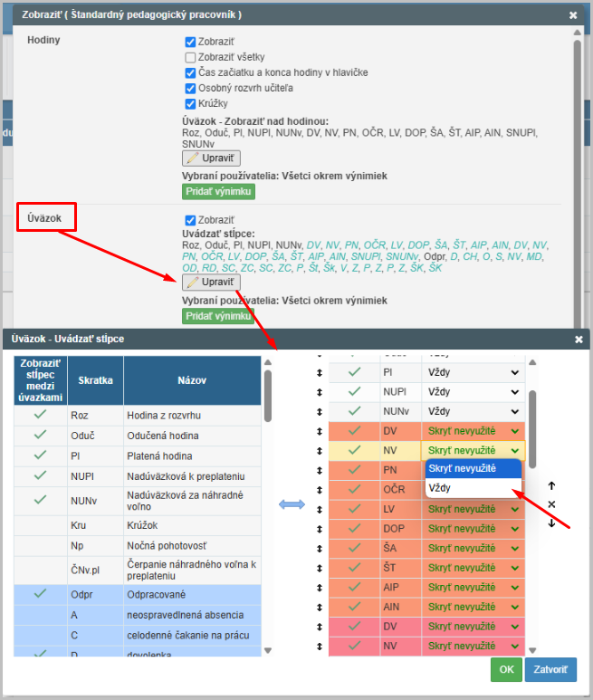The height and width of the screenshot is (700, 593).
Task: Click reorder handle of LV row
Action: [320, 510]
